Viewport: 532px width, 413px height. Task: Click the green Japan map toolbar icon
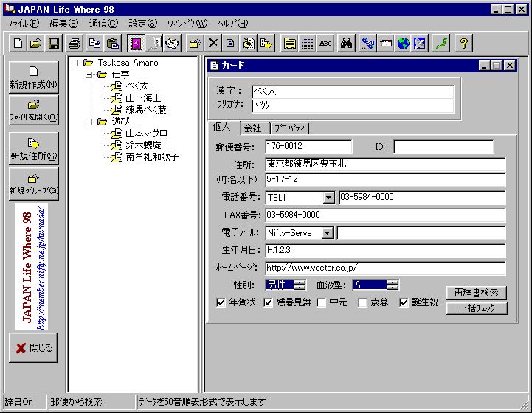pyautogui.click(x=441, y=44)
